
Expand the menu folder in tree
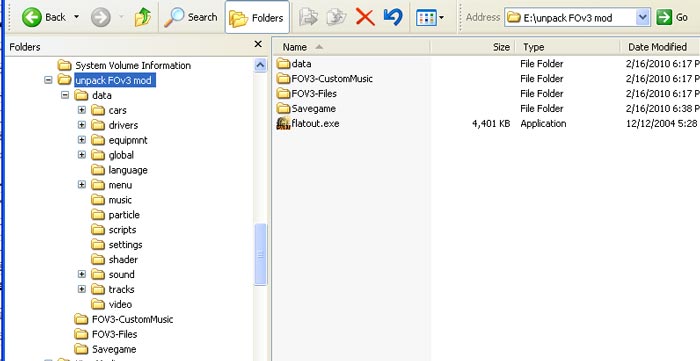(x=82, y=185)
